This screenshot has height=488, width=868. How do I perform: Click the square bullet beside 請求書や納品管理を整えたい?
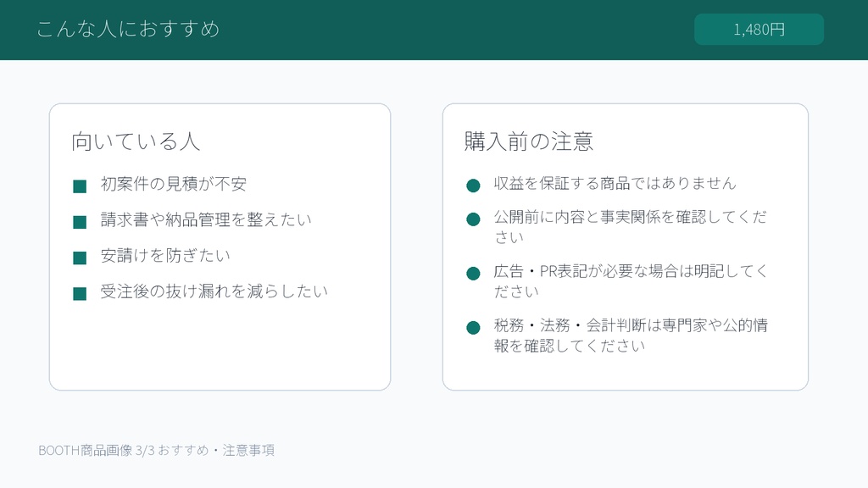(x=80, y=223)
